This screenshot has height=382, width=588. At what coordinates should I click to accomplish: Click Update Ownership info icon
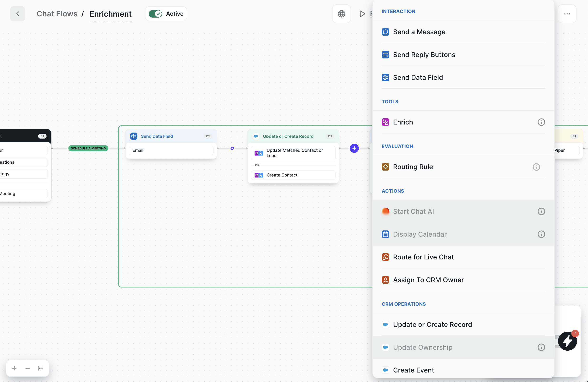click(x=541, y=347)
